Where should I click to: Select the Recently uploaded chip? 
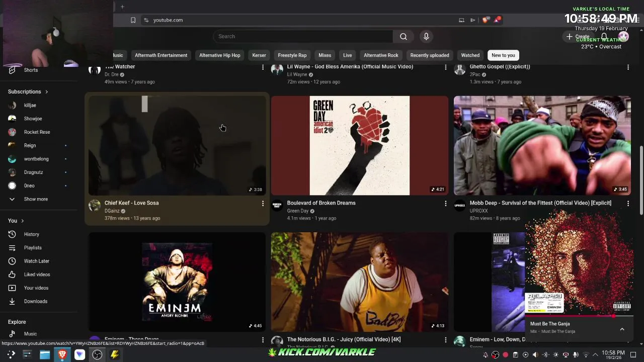(x=430, y=55)
